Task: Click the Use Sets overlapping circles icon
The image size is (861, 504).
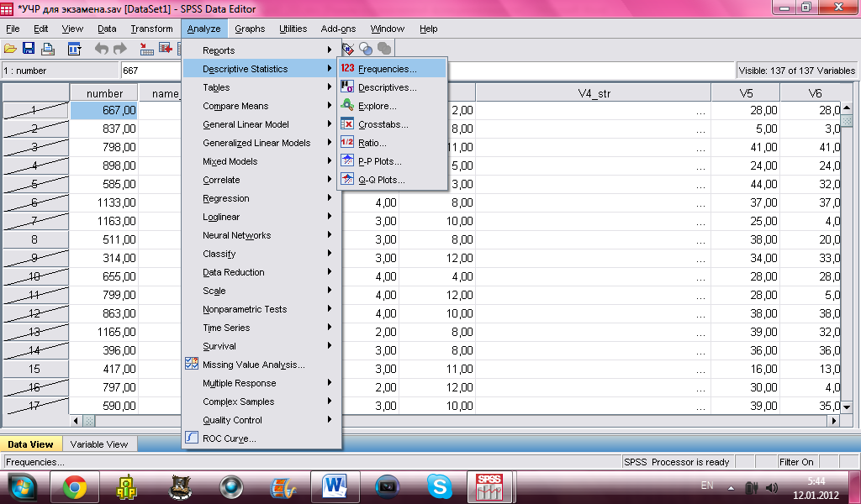Action: [366, 49]
